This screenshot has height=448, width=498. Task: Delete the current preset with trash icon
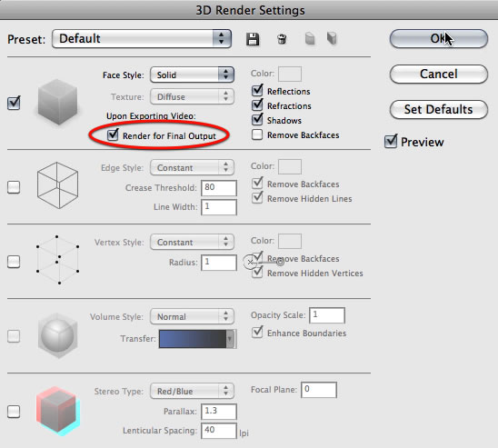click(x=282, y=39)
